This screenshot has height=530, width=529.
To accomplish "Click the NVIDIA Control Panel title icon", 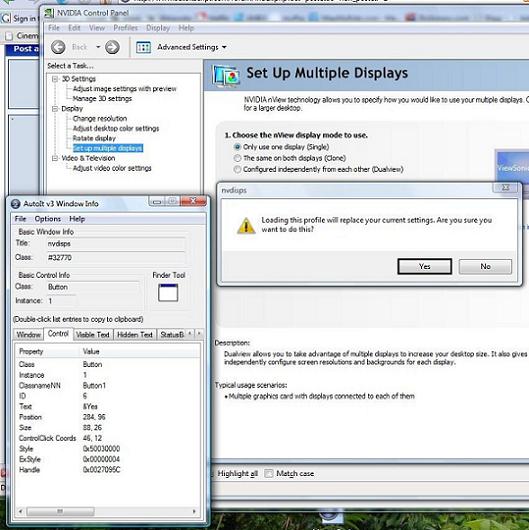I will [x=49, y=13].
